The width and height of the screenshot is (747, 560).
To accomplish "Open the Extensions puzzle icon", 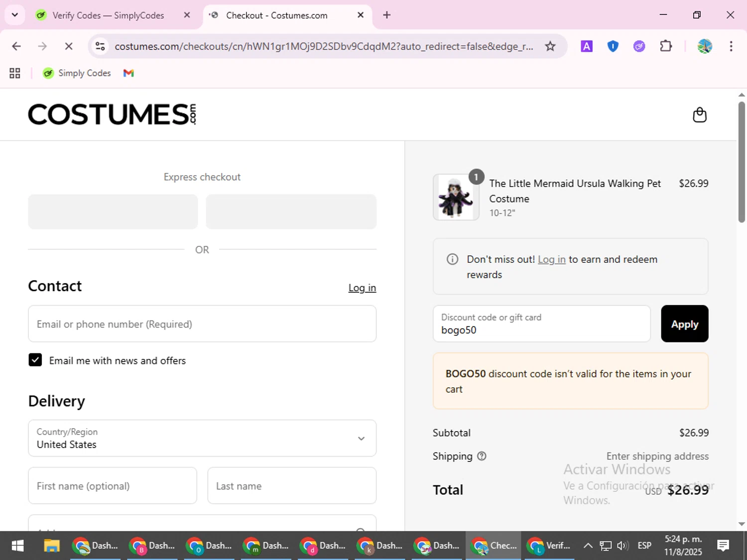I will (x=666, y=46).
